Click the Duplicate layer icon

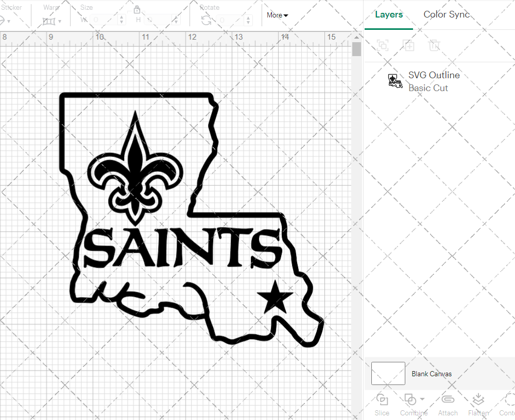click(x=409, y=46)
